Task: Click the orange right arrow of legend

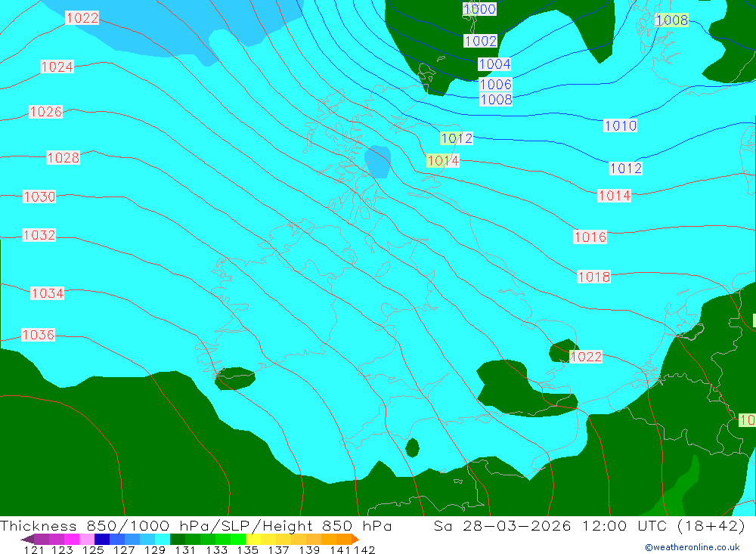Action: [355, 539]
